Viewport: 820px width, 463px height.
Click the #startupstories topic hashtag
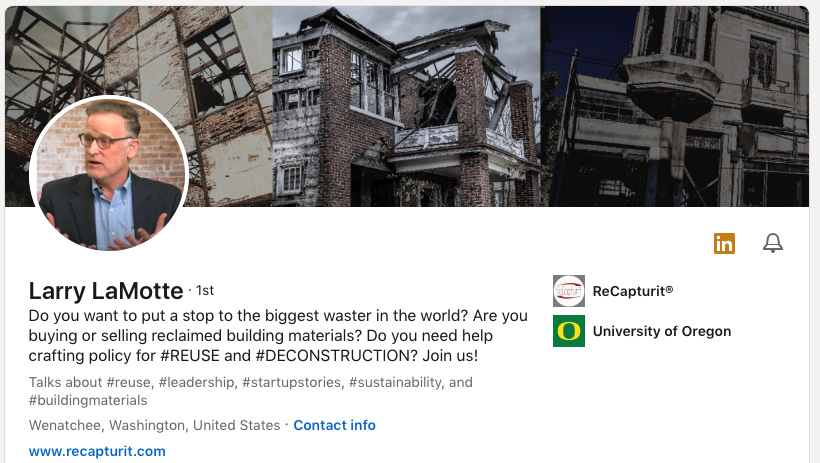(x=291, y=382)
